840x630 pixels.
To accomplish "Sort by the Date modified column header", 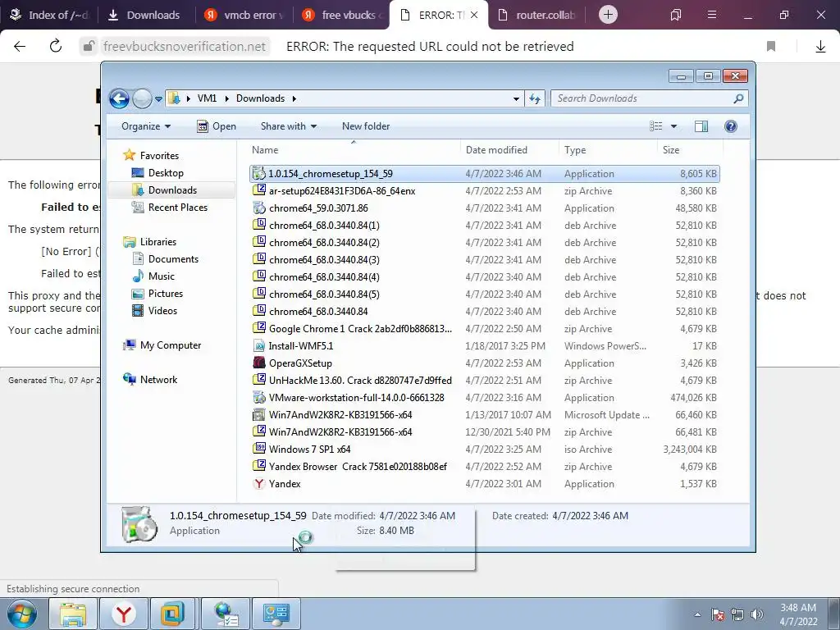I will pyautogui.click(x=509, y=150).
